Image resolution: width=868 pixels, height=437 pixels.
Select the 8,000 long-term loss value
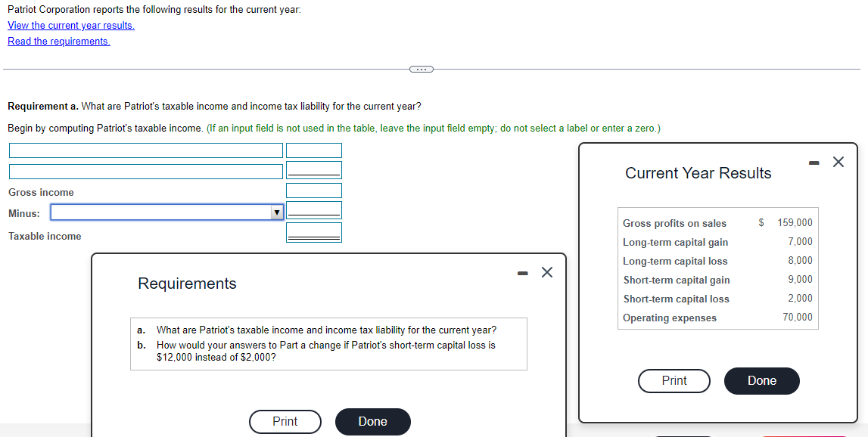coord(801,261)
